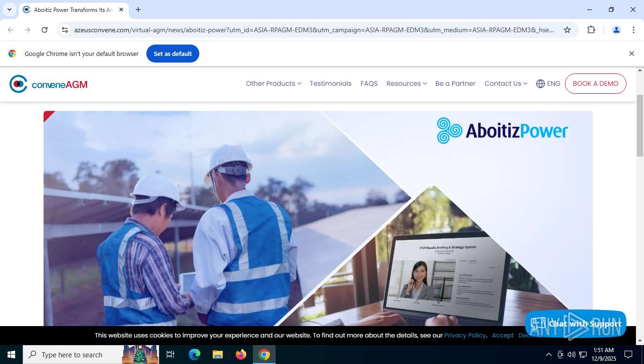Open the Testimonials page
This screenshot has height=364, width=644.
[x=331, y=83]
